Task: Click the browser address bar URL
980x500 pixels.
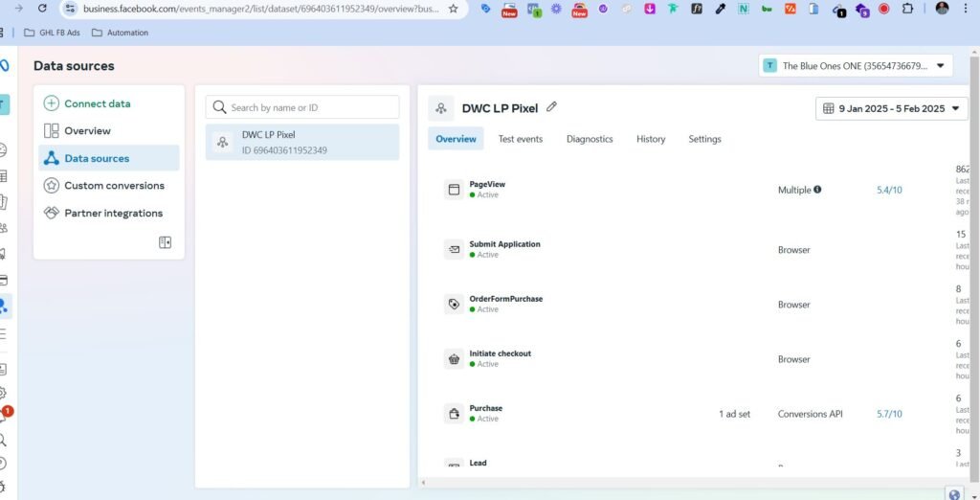Action: point(260,9)
